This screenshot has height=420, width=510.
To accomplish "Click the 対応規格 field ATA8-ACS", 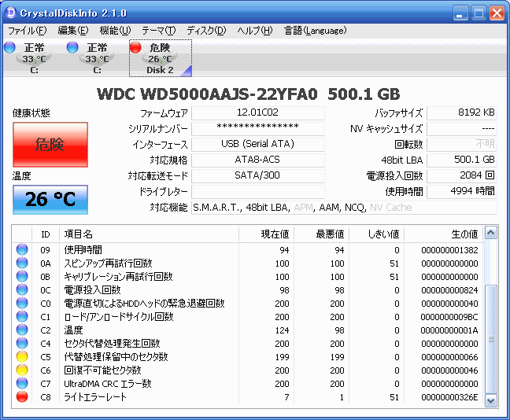I will (x=258, y=160).
